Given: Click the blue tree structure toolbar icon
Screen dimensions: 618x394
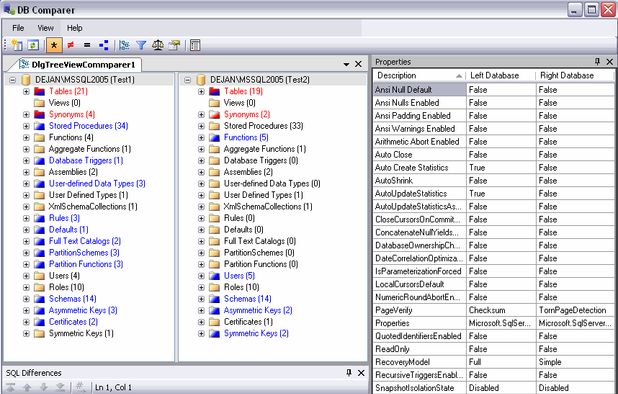Looking at the screenshot, I should click(x=104, y=45).
